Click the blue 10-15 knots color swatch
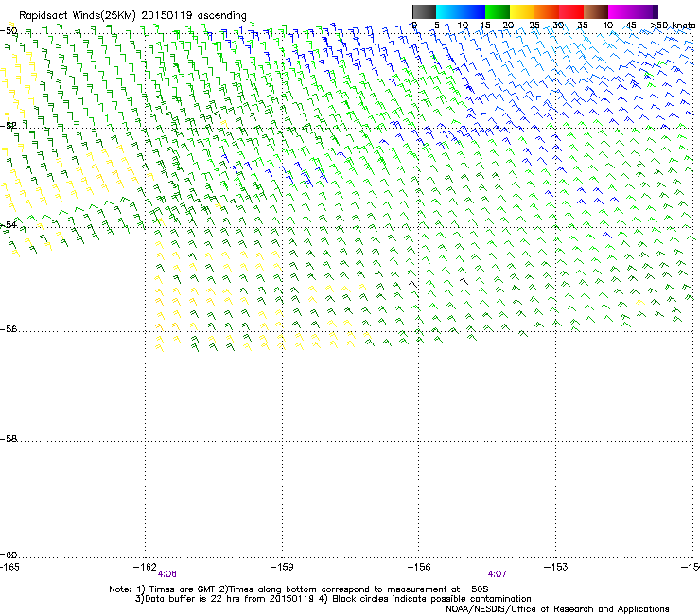Screen dimensions: 700x615 coord(473,11)
